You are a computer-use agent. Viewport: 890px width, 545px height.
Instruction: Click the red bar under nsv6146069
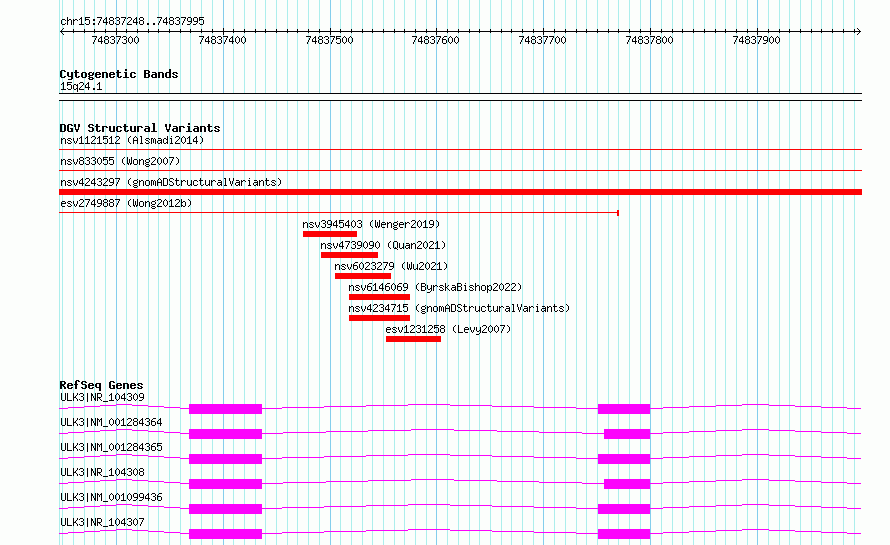(x=379, y=297)
